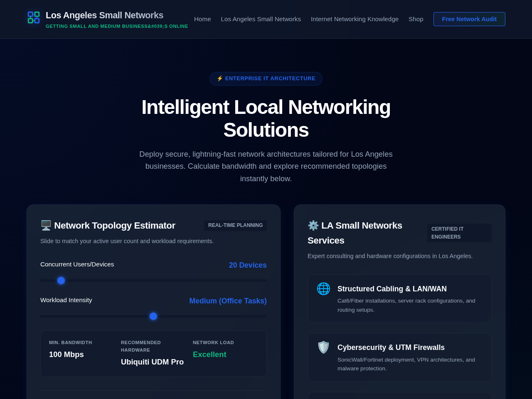Click the Workload Intensity slider handle
Screen dimensions: 532x399
coord(153,316)
